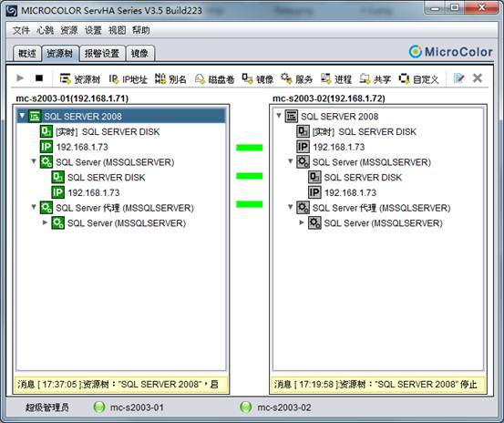504x423 pixels.
Task: Add a 共享 share resource
Action: click(x=375, y=78)
